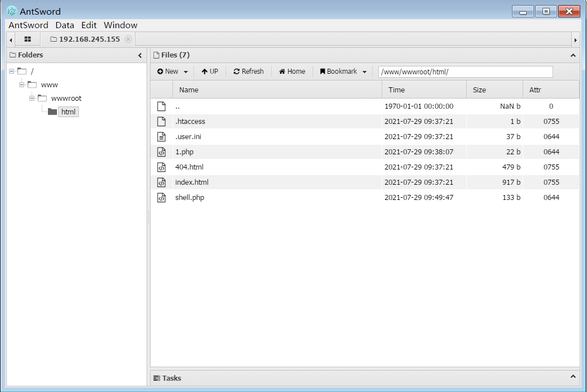Collapse the Files panel chevron
The width and height of the screenshot is (587, 392).
click(x=573, y=55)
